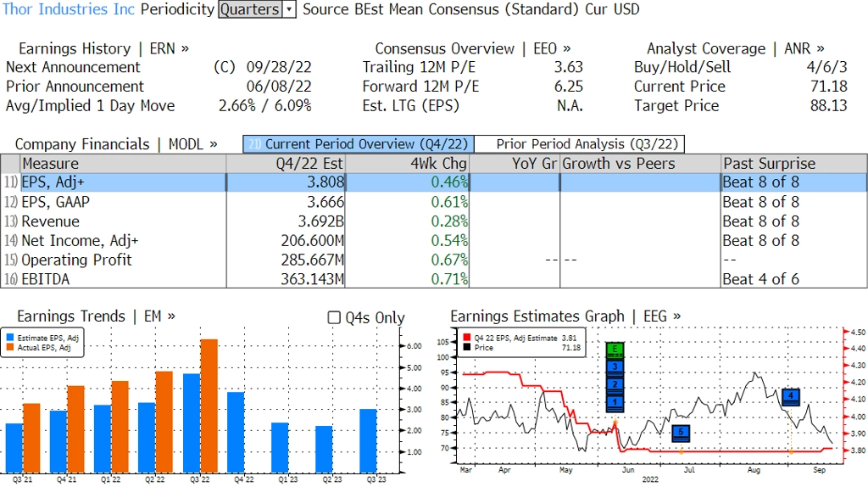The width and height of the screenshot is (868, 487).
Task: Click the 4Wk Chg column header
Action: (x=407, y=164)
